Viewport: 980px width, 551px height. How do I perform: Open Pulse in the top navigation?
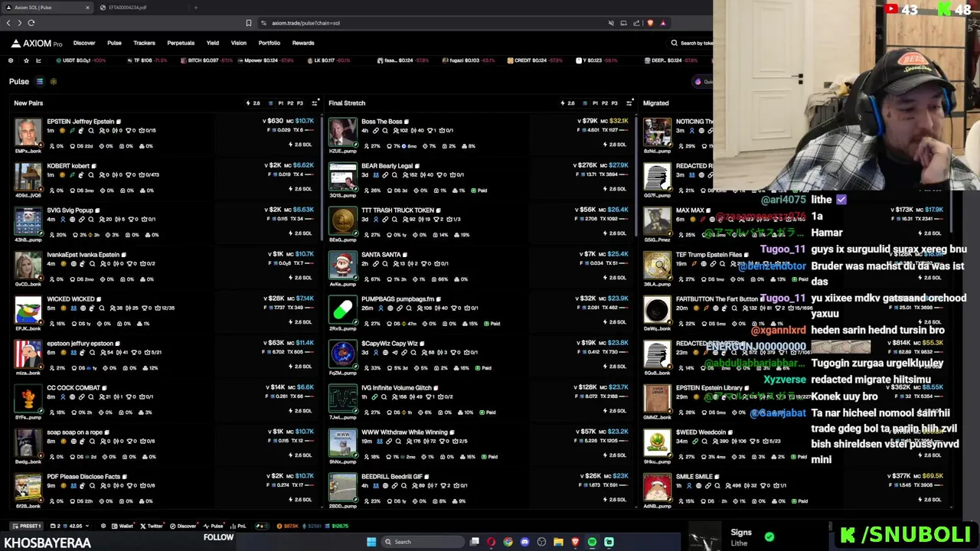click(114, 43)
